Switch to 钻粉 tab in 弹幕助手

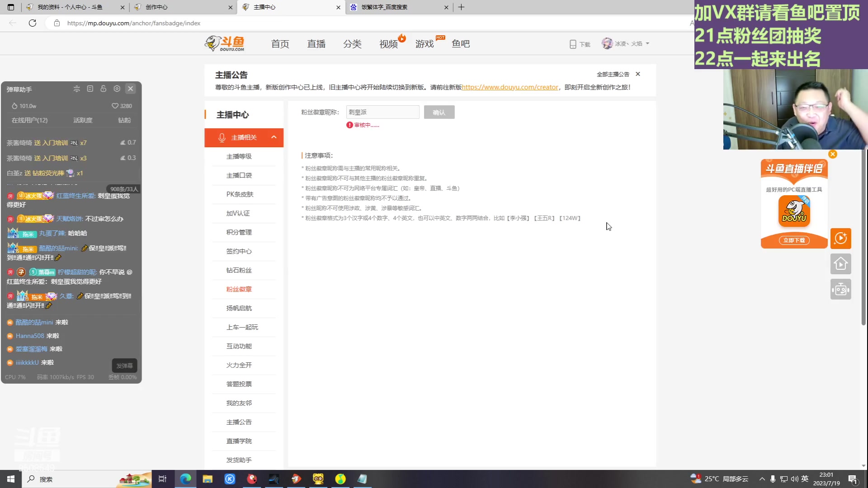pos(124,120)
